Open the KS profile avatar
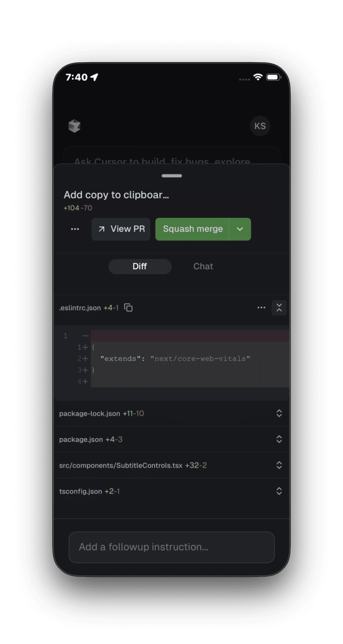Screen dimensions: 343x644 (x=260, y=126)
